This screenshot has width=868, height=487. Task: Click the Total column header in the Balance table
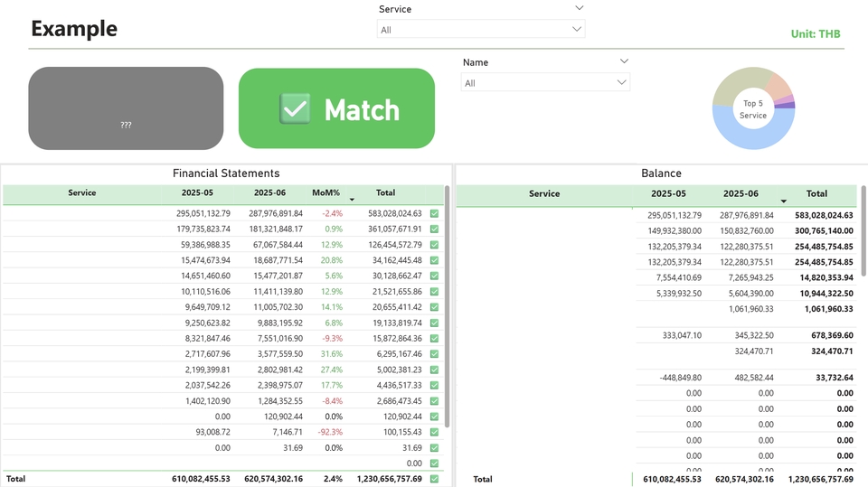pos(816,193)
